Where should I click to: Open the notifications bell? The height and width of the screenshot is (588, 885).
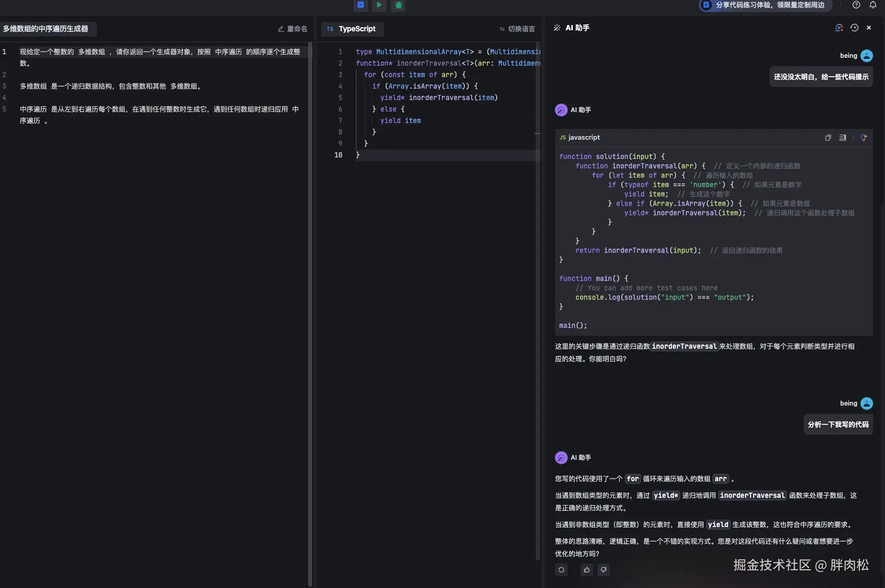click(x=873, y=5)
